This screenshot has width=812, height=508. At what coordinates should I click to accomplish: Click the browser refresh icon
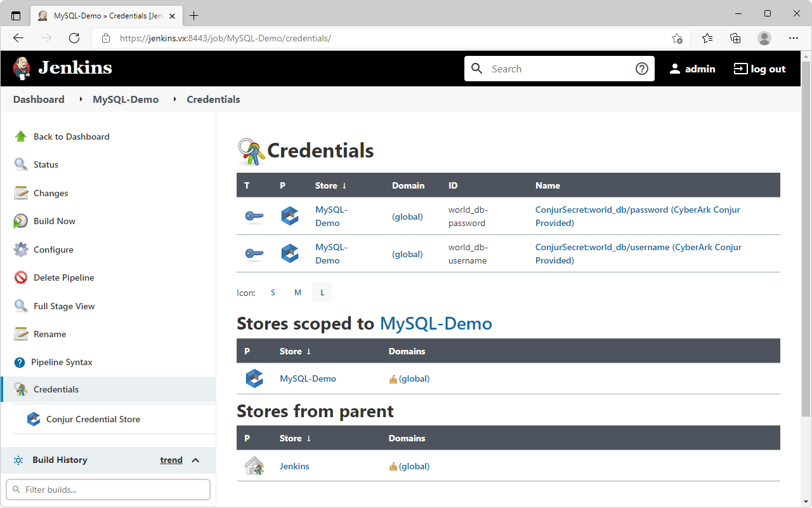(x=74, y=38)
